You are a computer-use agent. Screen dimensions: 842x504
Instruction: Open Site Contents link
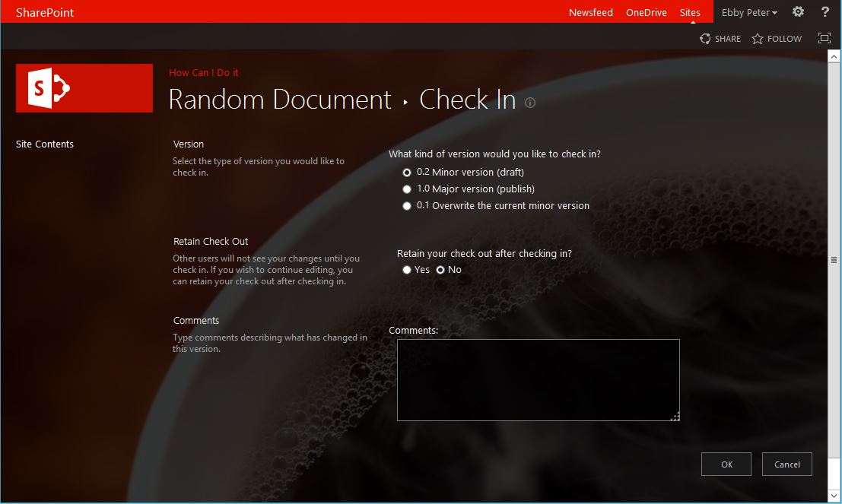tap(45, 144)
